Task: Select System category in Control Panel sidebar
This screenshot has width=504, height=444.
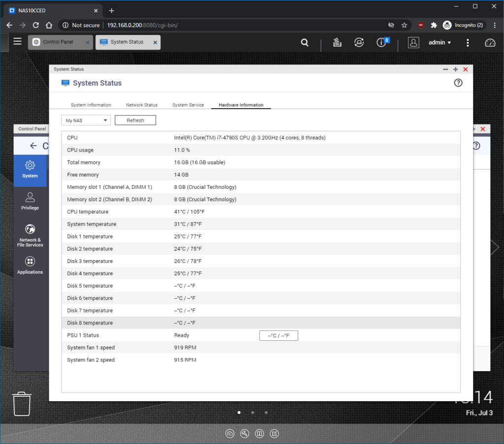Action: point(30,170)
